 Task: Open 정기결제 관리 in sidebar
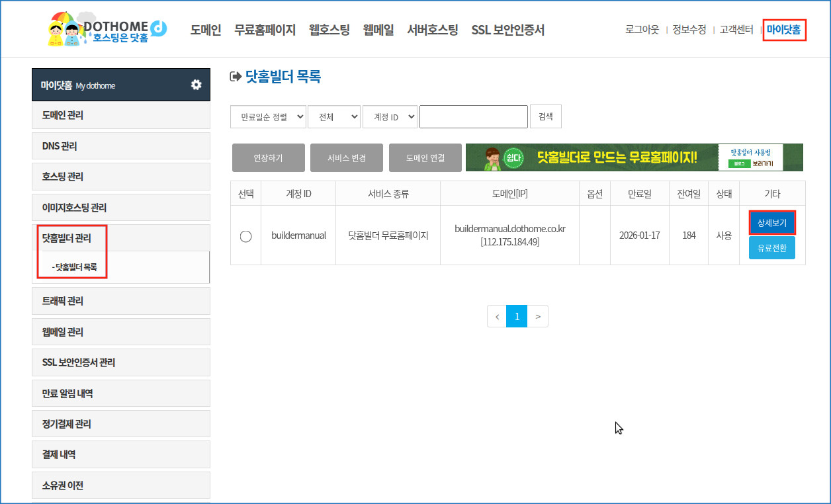121,424
